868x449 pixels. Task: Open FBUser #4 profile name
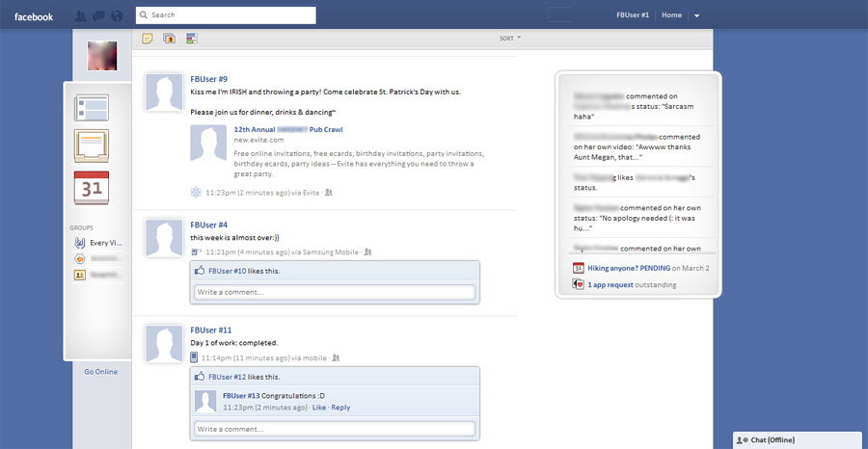click(208, 225)
